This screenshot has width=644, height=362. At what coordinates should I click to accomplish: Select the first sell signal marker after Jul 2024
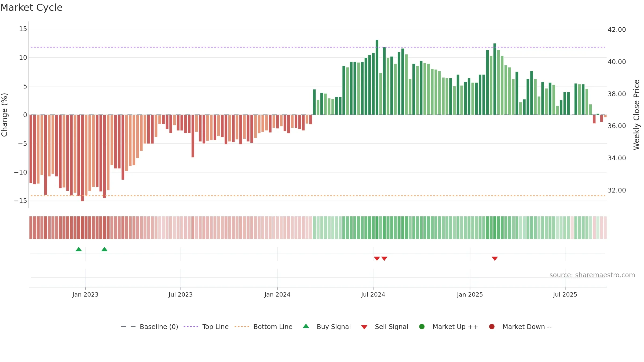click(377, 258)
